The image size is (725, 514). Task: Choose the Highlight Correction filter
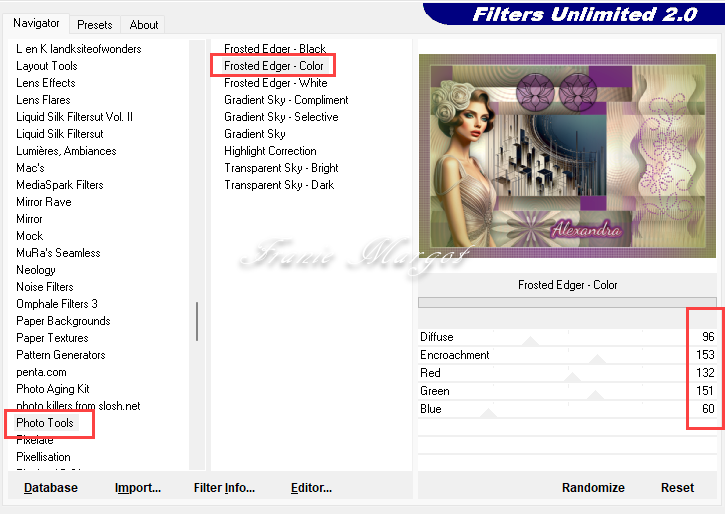[270, 151]
